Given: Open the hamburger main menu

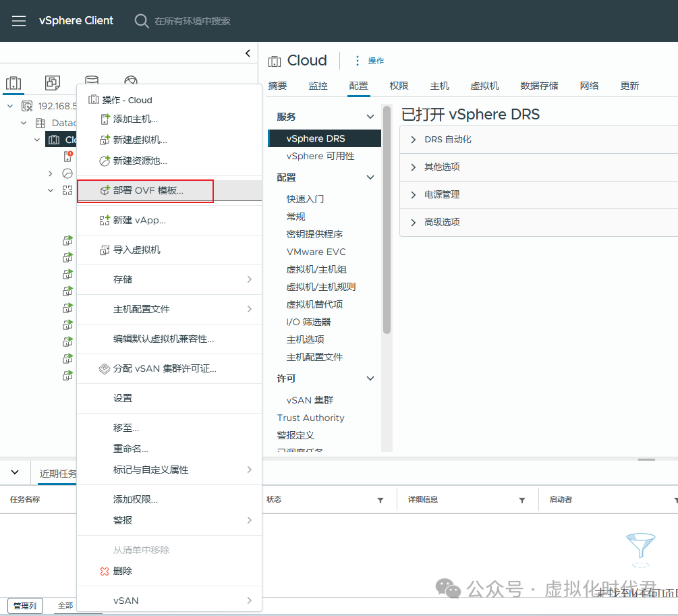Looking at the screenshot, I should pos(19,21).
